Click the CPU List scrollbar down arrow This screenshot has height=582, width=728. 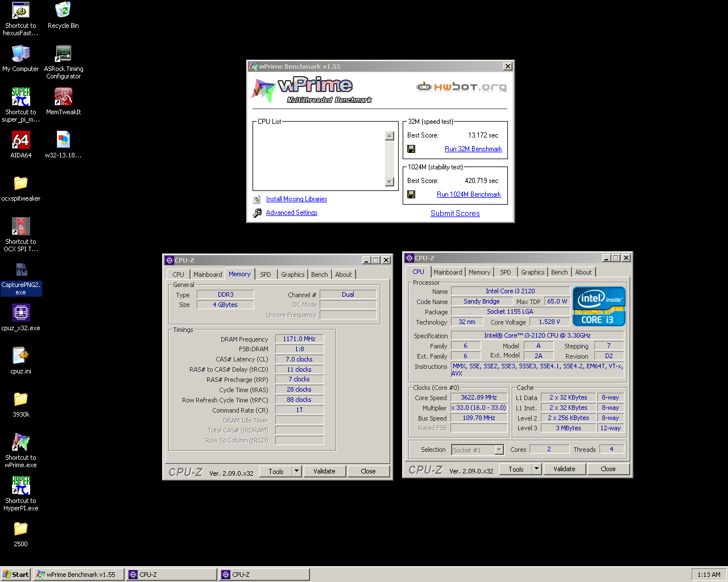pyautogui.click(x=390, y=182)
